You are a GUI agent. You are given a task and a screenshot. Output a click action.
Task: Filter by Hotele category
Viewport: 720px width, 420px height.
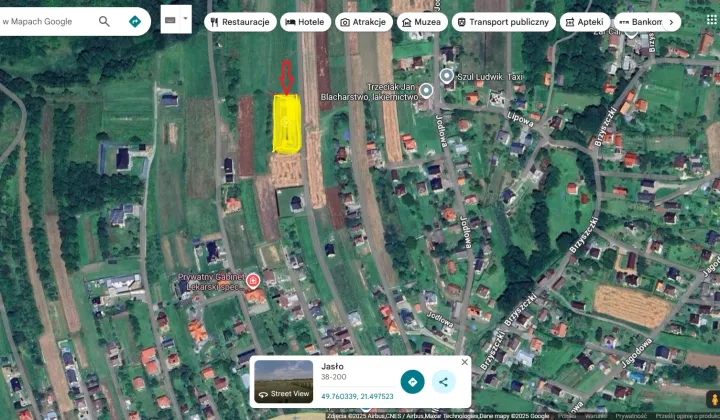coord(305,22)
